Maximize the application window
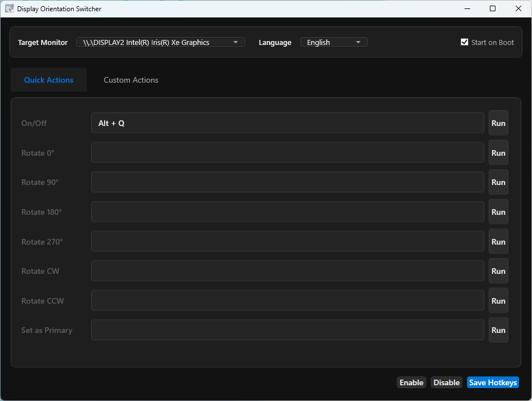The height and width of the screenshot is (401, 532). (x=493, y=8)
